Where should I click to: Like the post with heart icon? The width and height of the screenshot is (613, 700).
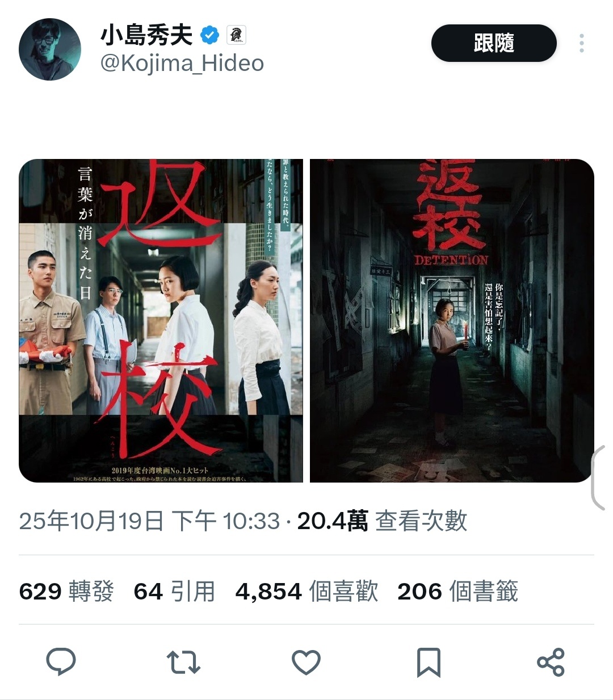click(x=306, y=663)
